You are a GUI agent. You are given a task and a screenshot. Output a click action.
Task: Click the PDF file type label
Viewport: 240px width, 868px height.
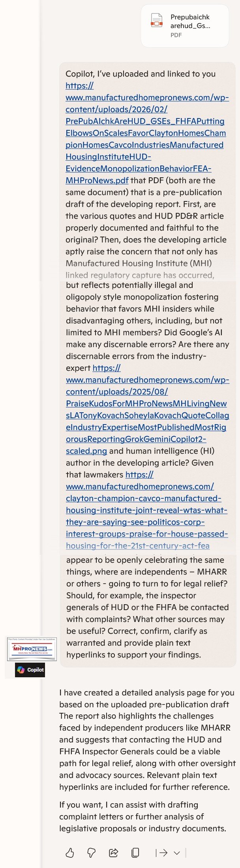(x=176, y=35)
